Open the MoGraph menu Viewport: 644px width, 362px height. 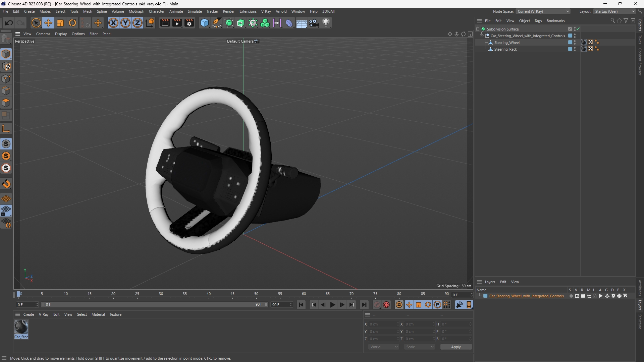coord(136,11)
